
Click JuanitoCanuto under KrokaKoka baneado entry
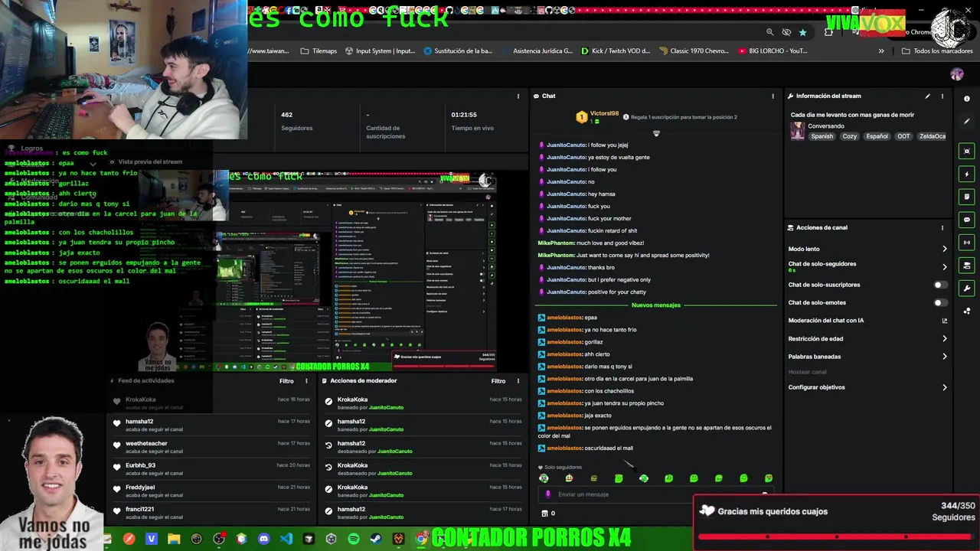pos(386,408)
